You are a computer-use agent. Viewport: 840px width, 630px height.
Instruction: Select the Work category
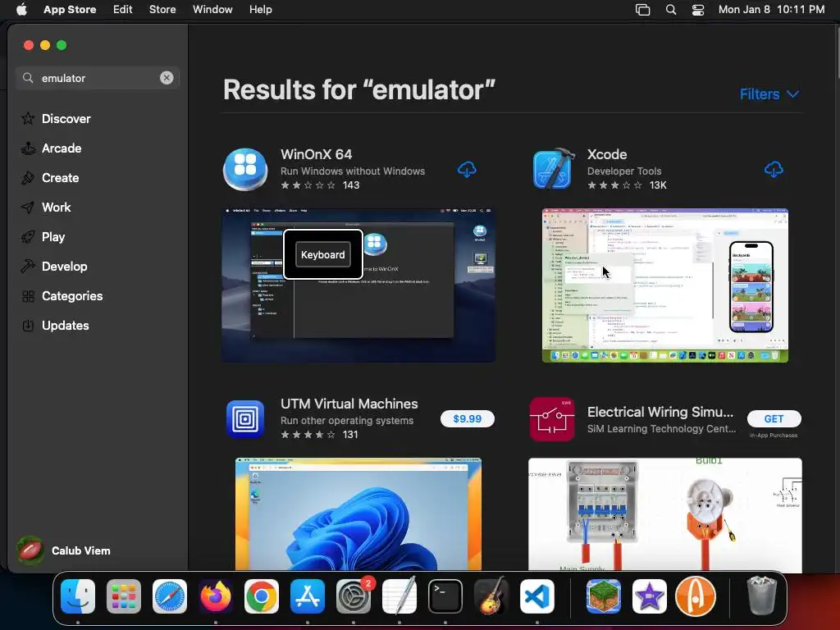point(46,208)
